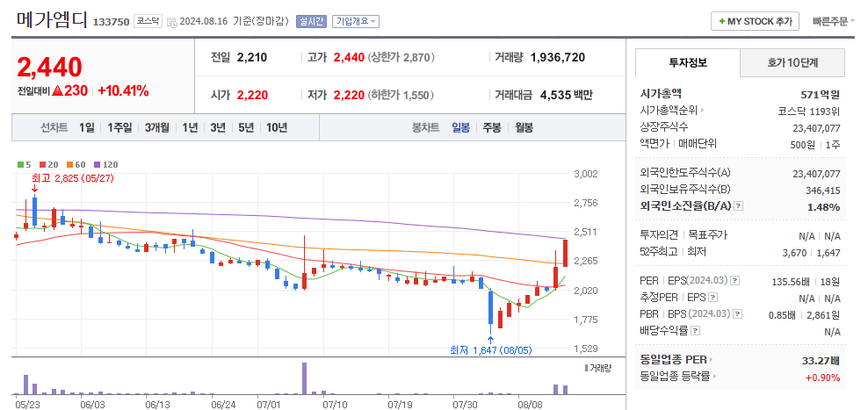Select the 3개월 line chart period
Screen dimensions: 868x410
coord(156,128)
